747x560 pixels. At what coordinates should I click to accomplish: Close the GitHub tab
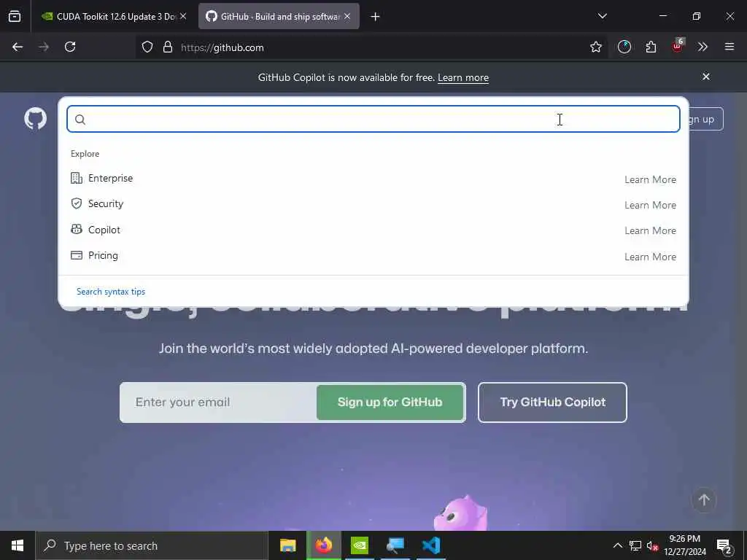347,17
